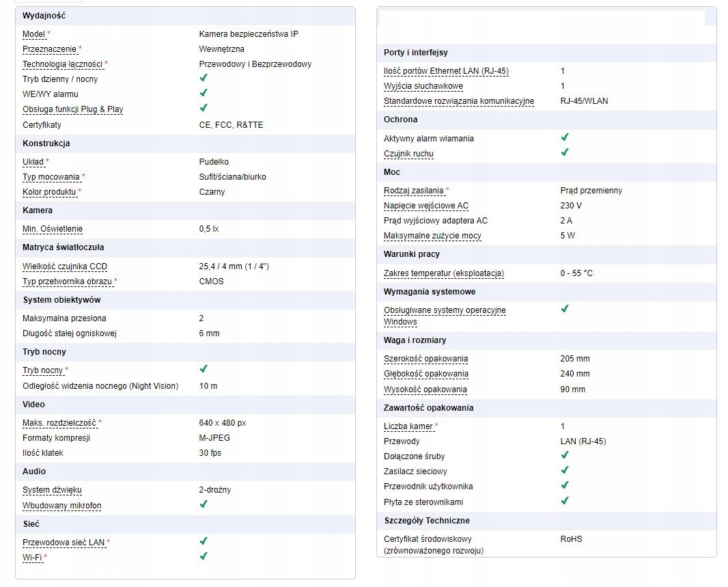Open the Technologia łączności label link

click(62, 64)
